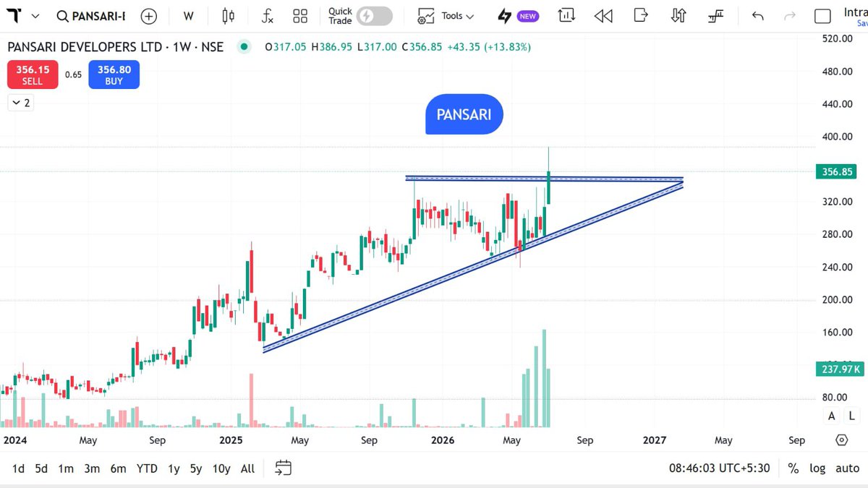The width and height of the screenshot is (868, 488).
Task: Select the All date range
Action: 247,468
